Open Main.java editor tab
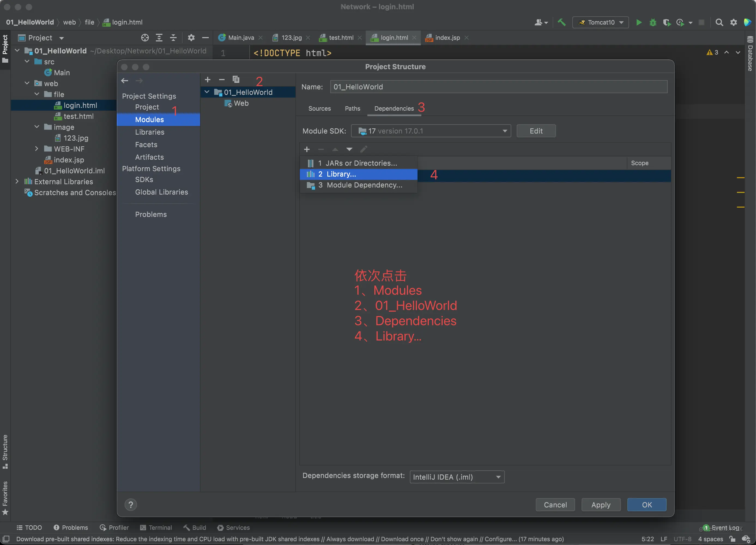Viewport: 756px width, 545px height. [x=241, y=38]
